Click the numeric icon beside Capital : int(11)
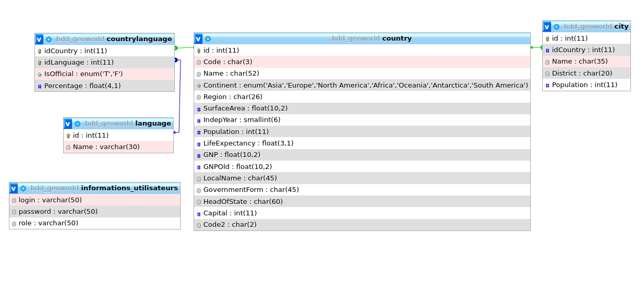Screen dimensions: 644x291 (x=199, y=214)
